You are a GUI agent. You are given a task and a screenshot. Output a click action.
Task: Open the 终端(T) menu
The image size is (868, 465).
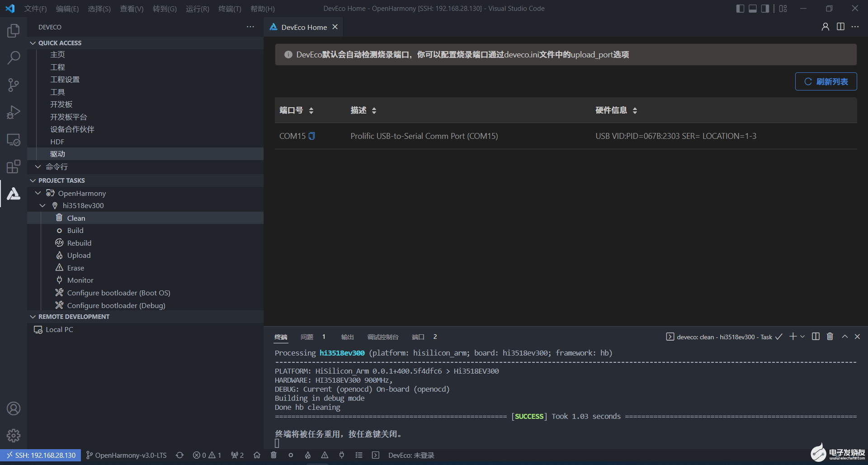tap(230, 9)
